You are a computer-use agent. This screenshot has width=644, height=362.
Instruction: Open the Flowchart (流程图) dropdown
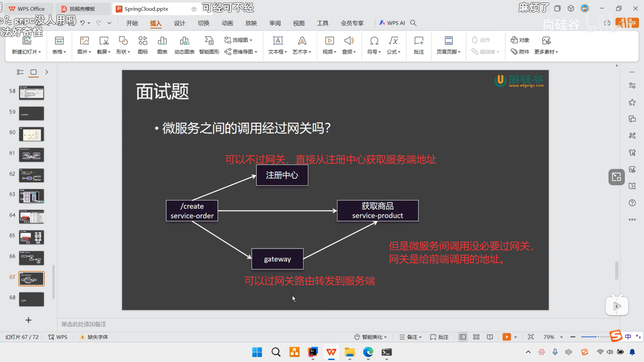pos(238,40)
